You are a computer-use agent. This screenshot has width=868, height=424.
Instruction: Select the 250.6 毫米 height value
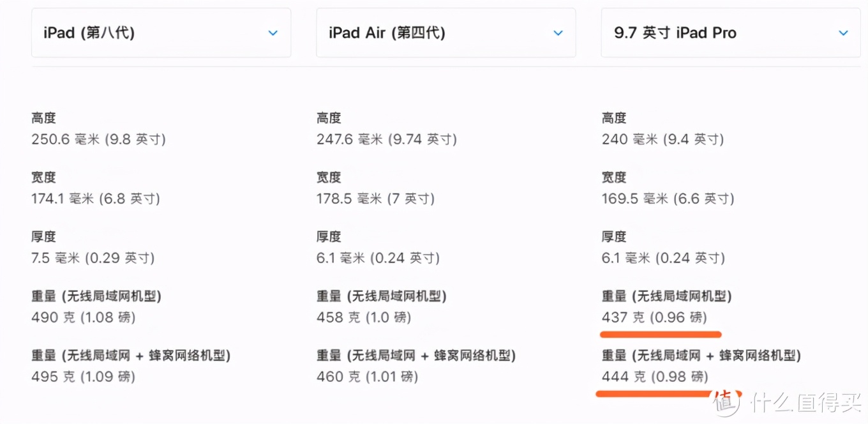click(x=99, y=139)
